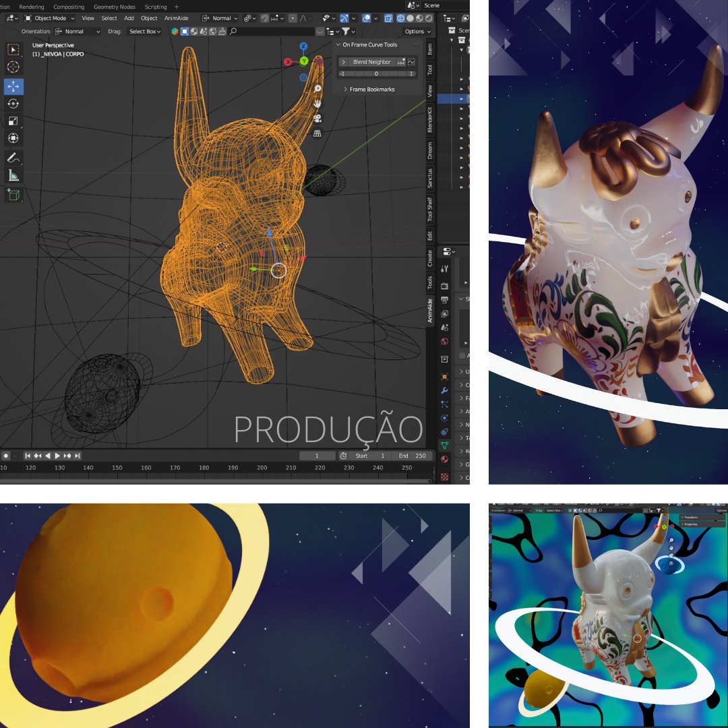The height and width of the screenshot is (728, 728).
Task: Open the View menu
Action: pos(88,18)
